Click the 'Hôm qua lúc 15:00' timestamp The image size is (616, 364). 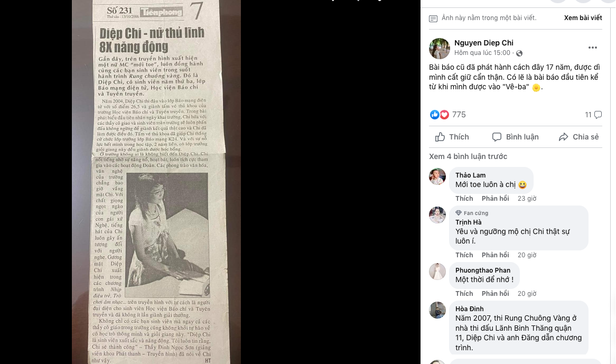pos(482,53)
